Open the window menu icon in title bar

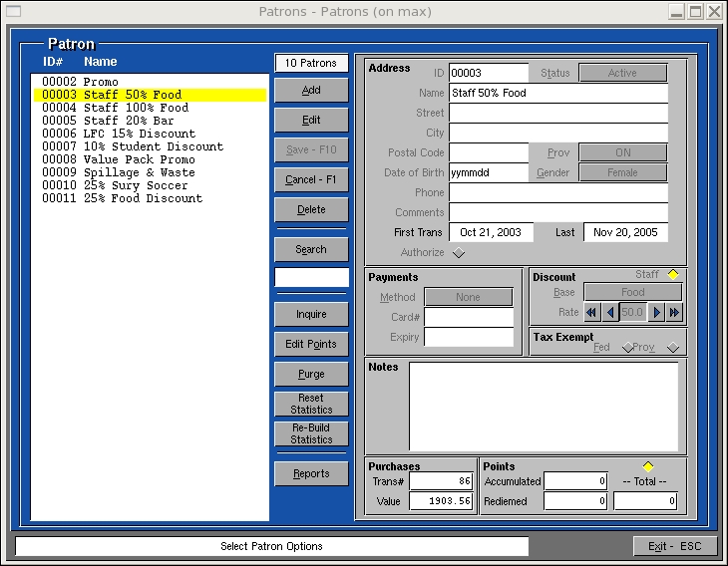click(x=14, y=11)
